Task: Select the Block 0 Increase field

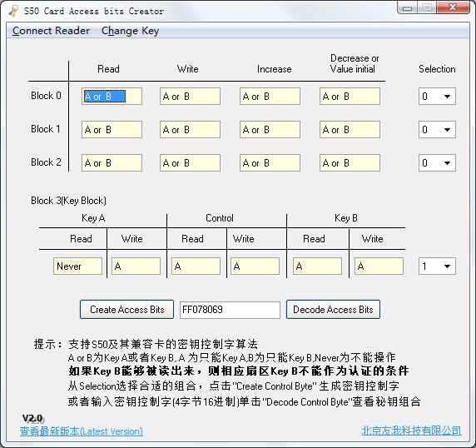Action: coord(270,97)
